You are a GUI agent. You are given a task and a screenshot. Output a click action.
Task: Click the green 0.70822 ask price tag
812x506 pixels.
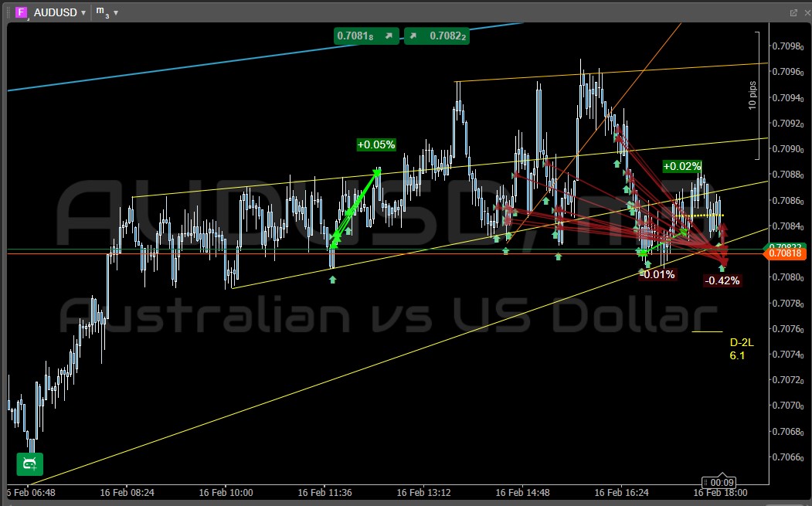785,246
